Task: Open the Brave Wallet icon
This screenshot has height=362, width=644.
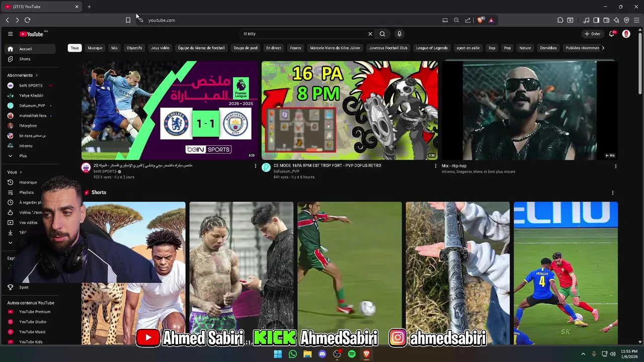Action: (x=606, y=20)
